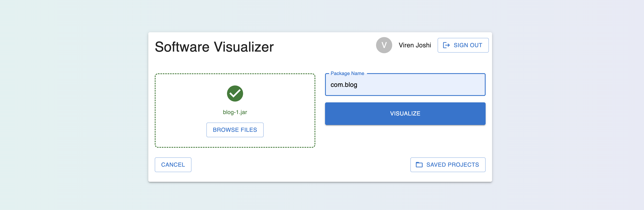Click the Cancel button
Screen dimensions: 644x210
173,165
